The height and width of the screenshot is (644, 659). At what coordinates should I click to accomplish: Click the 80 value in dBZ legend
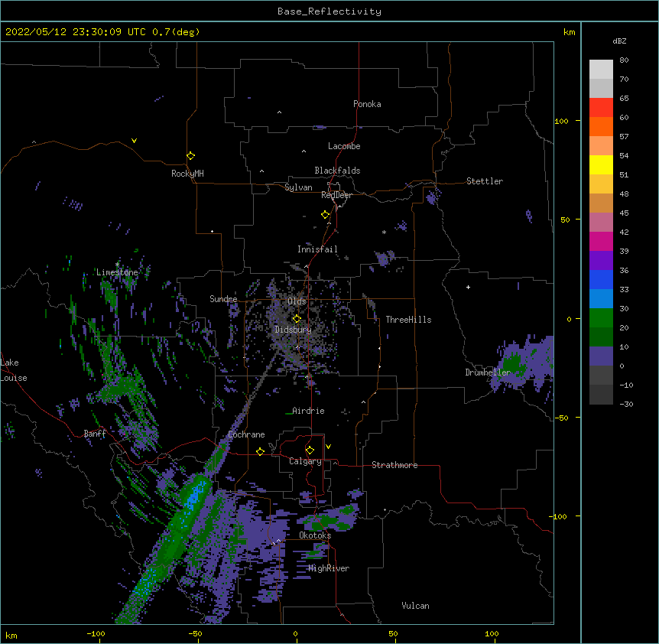624,60
